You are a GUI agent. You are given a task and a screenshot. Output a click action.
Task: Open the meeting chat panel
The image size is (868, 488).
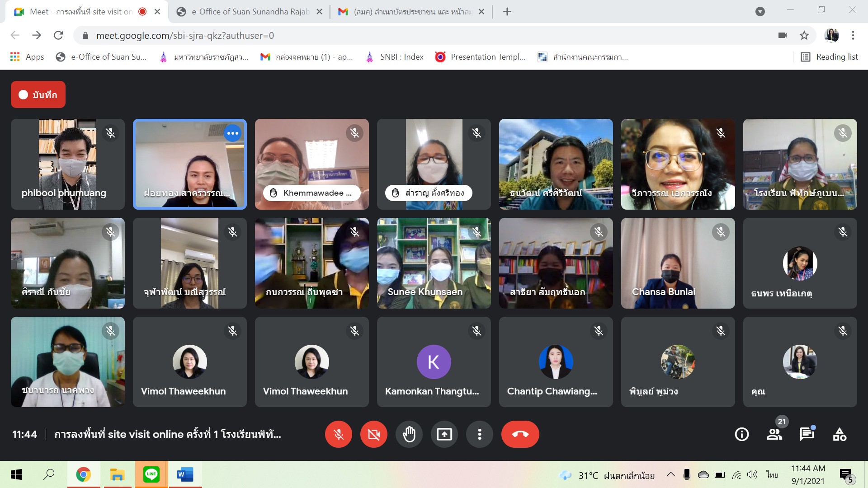point(807,434)
